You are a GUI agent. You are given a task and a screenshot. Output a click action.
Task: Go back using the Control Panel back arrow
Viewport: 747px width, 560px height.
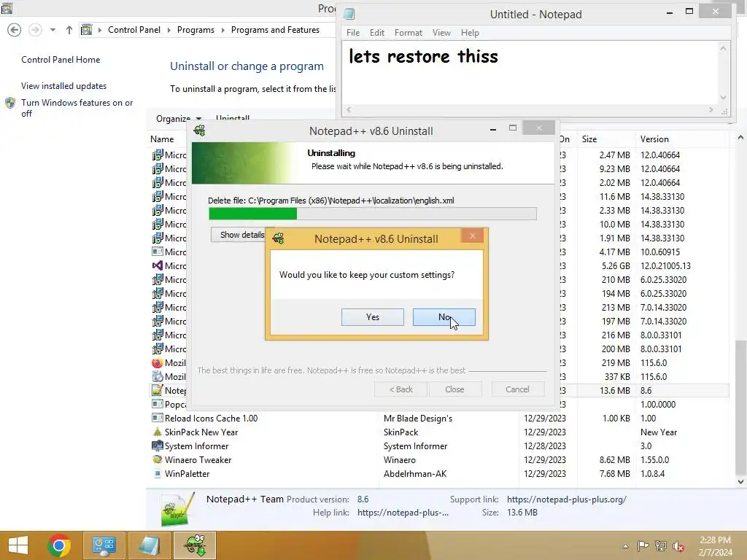pos(15,30)
